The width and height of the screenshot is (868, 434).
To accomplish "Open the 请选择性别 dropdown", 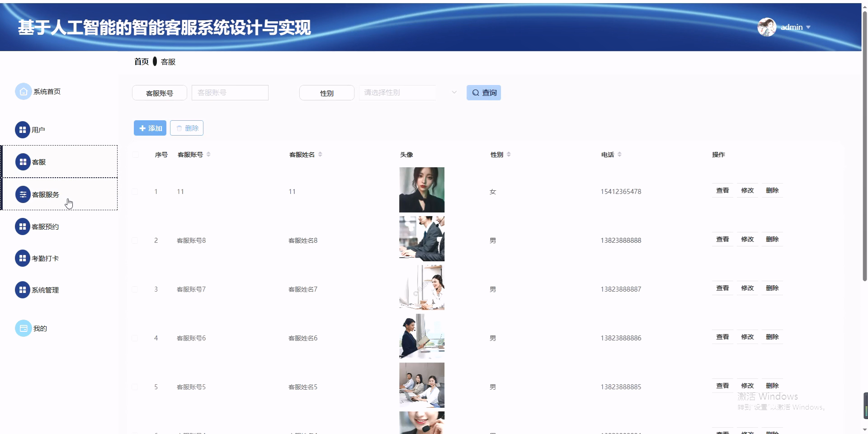I will coord(410,93).
